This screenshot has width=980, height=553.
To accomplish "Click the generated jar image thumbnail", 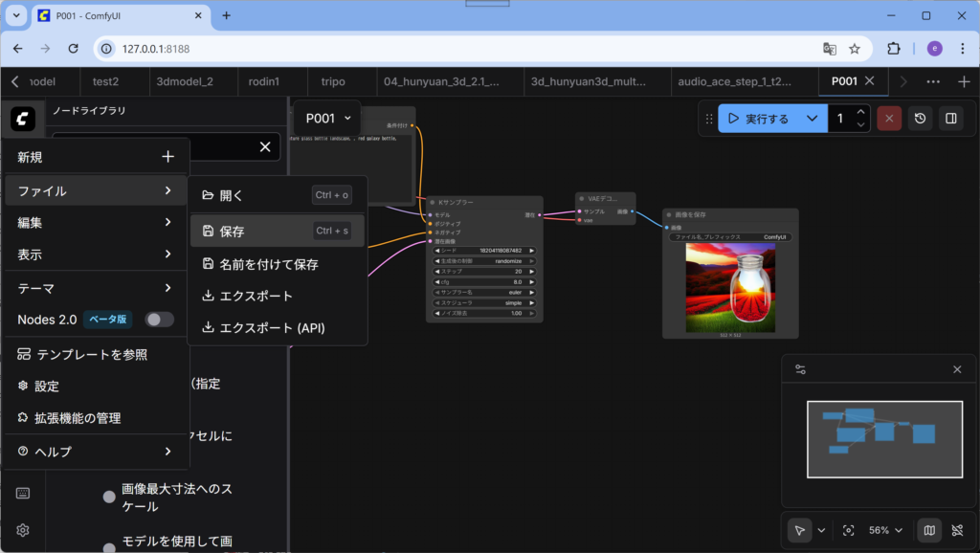I will pyautogui.click(x=730, y=286).
